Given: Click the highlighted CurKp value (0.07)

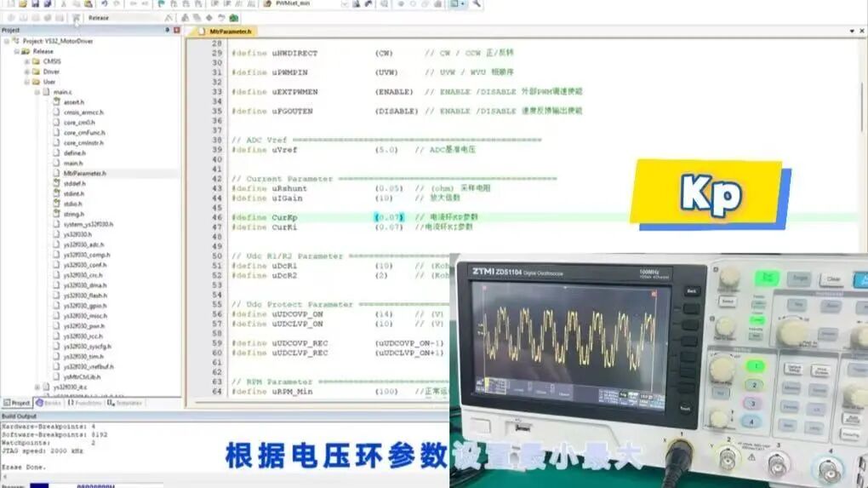Looking at the screenshot, I should coord(389,217).
